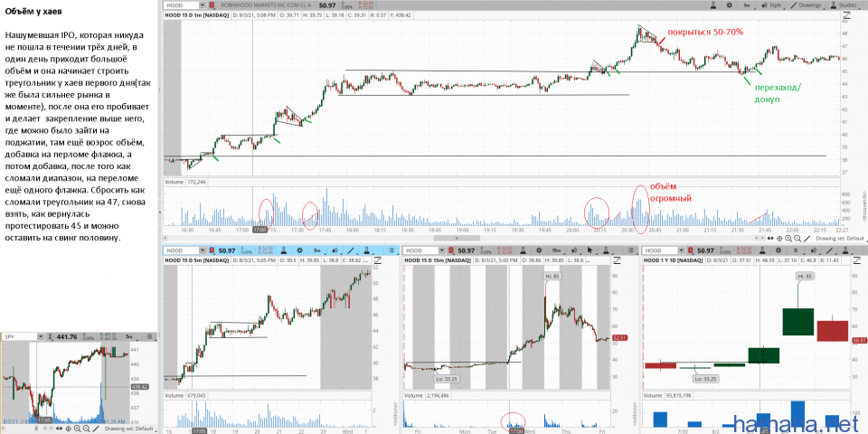
Task: Open settings gear on 5m chart
Action: (x=299, y=250)
